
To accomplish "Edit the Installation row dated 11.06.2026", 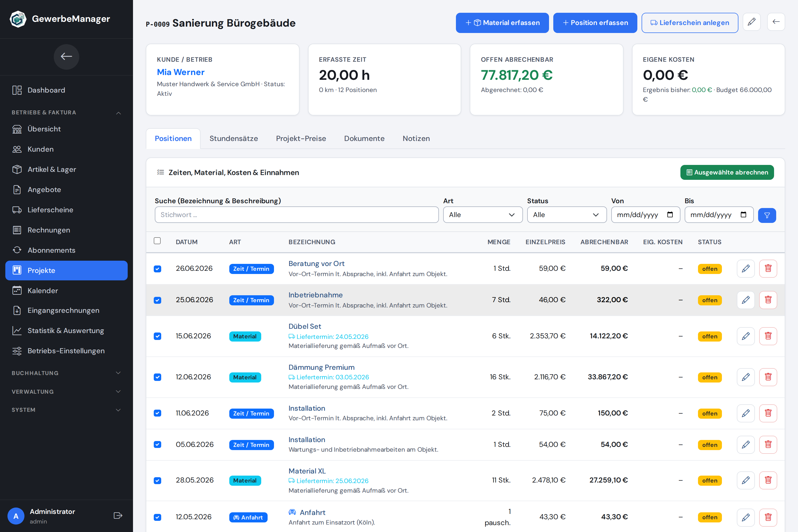I will tap(746, 413).
